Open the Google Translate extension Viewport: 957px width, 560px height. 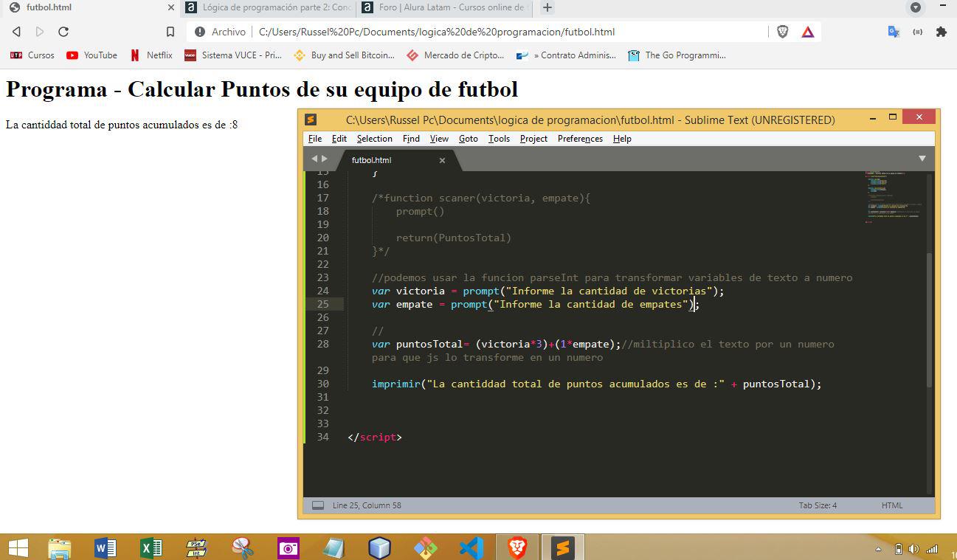point(894,32)
